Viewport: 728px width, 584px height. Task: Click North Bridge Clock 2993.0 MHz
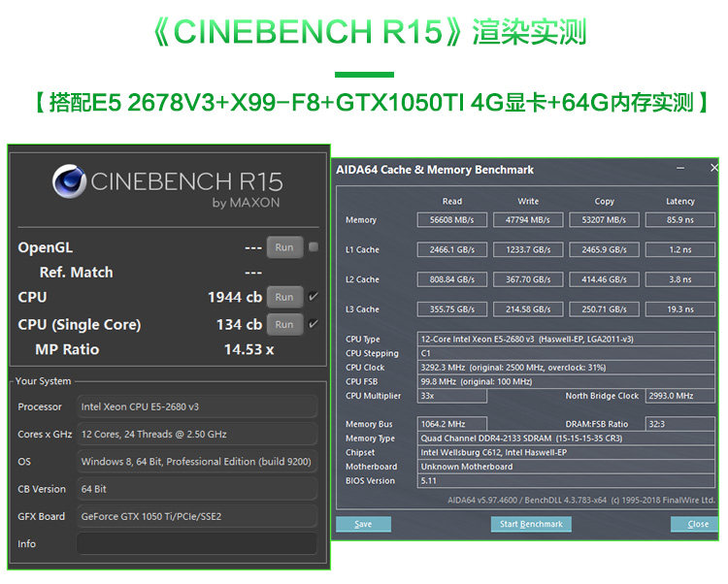[680, 396]
